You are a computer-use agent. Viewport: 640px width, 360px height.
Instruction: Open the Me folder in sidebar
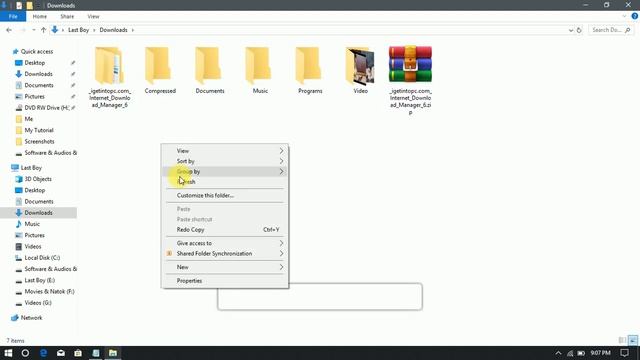(29, 119)
